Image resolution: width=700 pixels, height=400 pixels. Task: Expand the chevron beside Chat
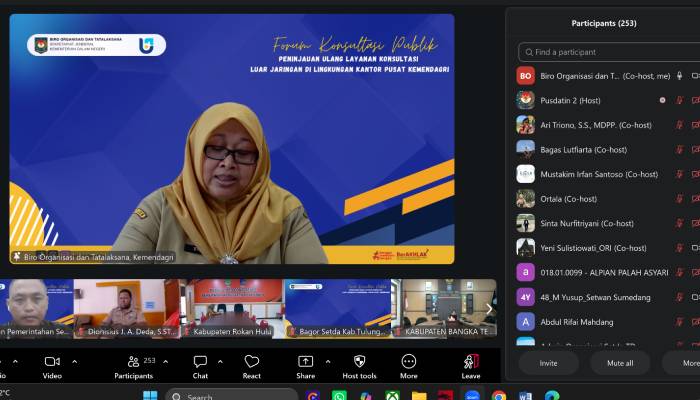(x=220, y=361)
